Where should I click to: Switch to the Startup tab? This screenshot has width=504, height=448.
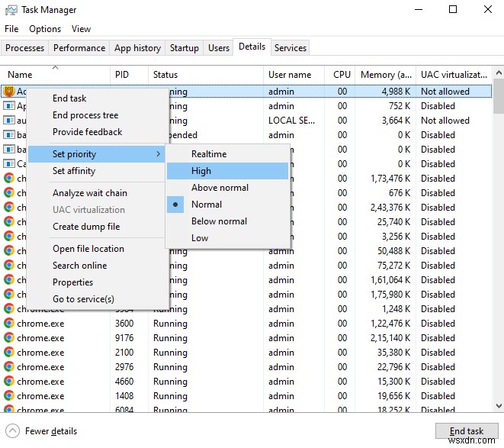click(x=185, y=48)
